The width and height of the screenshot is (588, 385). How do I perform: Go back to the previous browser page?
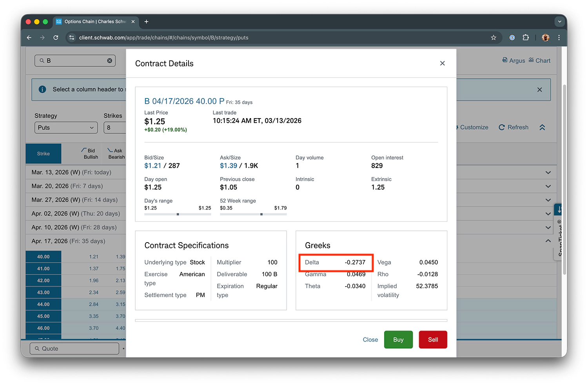29,38
